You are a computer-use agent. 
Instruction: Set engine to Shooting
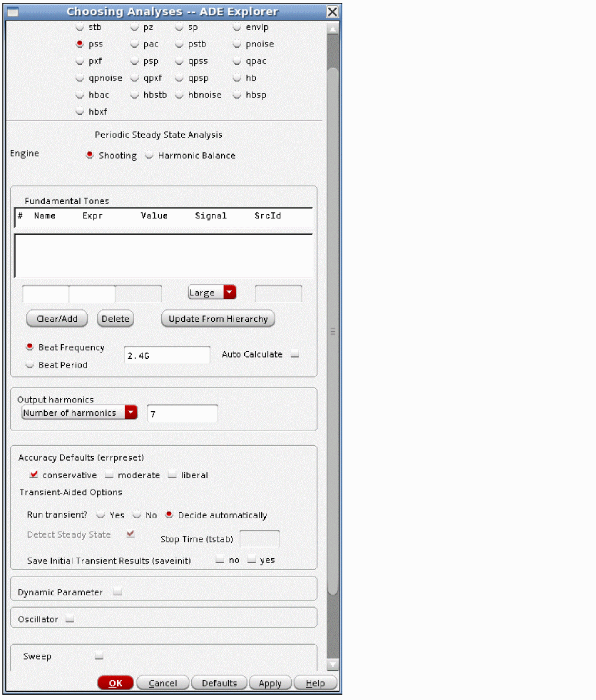(x=90, y=155)
